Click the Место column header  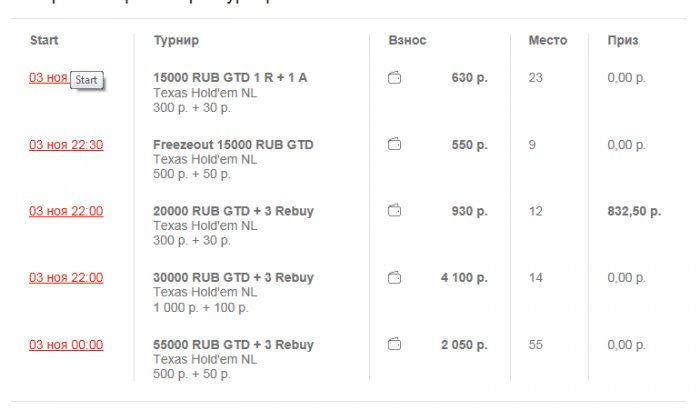(x=547, y=41)
